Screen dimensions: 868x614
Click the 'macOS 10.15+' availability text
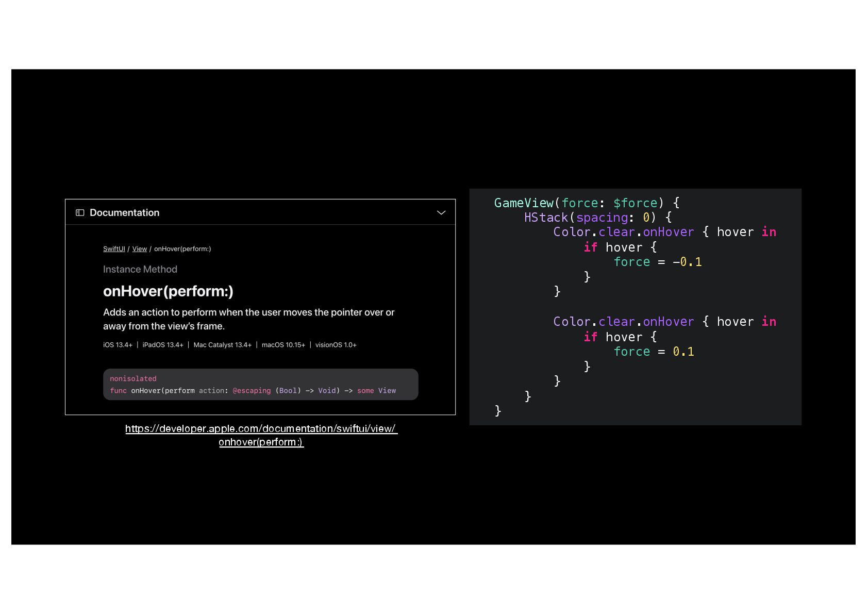click(x=283, y=345)
